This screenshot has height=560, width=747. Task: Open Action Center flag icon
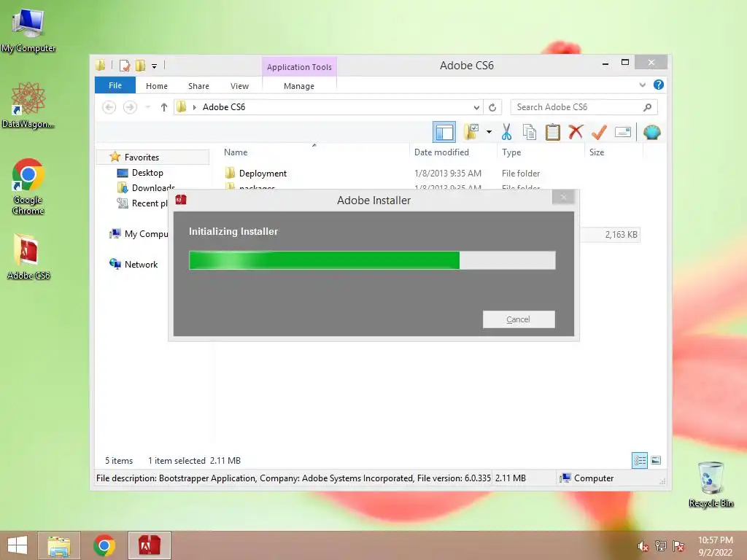pos(678,546)
